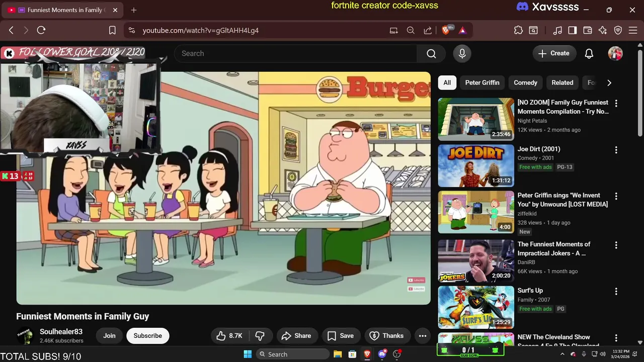
Task: Open Brave Wallet icon
Action: coord(588,30)
